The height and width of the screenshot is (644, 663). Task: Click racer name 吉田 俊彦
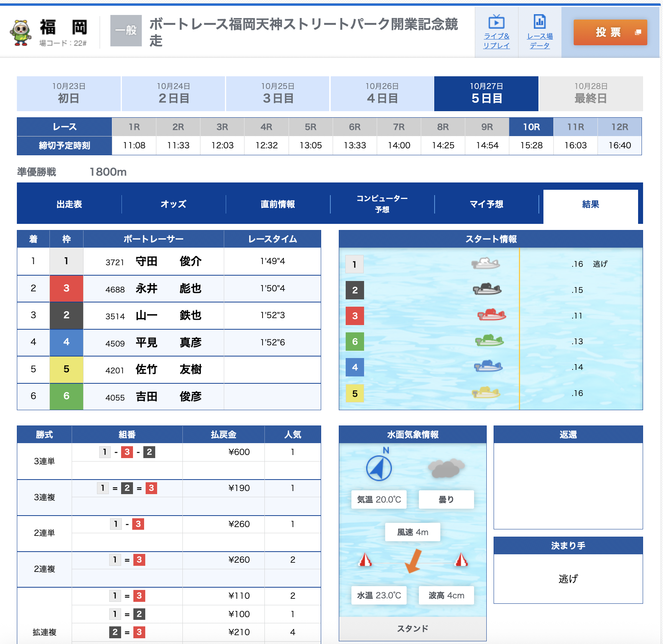point(169,396)
